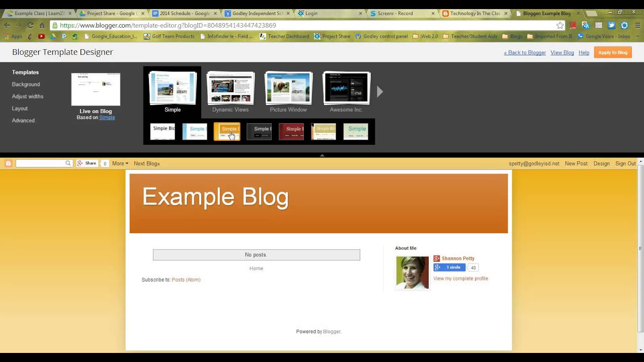The height and width of the screenshot is (362, 644).
Task: Open the Golf Team Products bookmark
Action: (x=169, y=36)
